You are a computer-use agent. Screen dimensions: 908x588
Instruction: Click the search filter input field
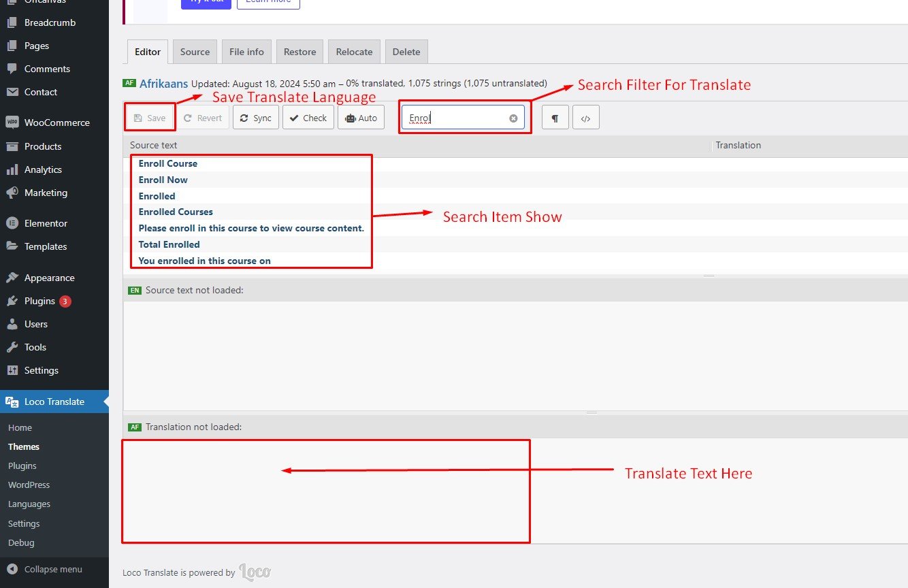coord(456,118)
